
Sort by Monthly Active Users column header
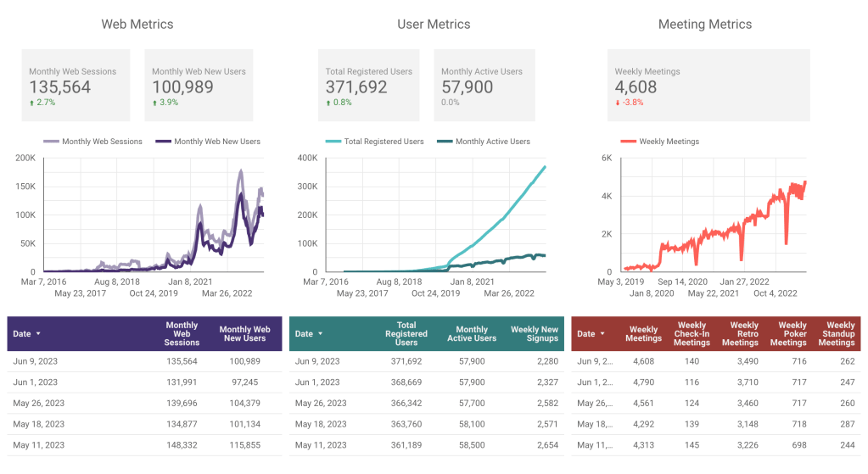[x=472, y=334]
